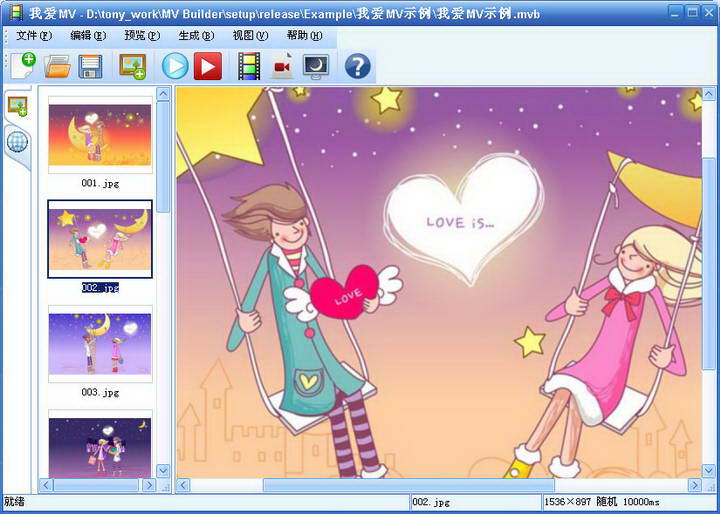Click the red play button icon

[x=208, y=66]
